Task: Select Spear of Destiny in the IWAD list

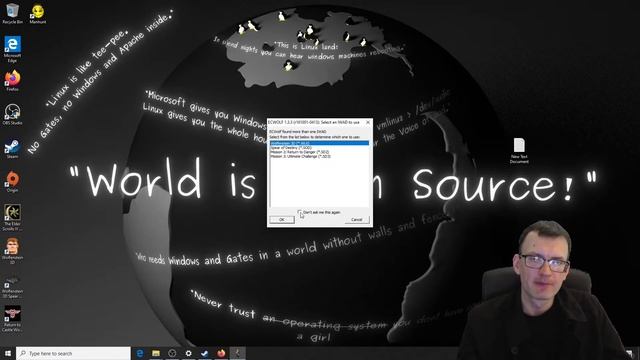Action: pyautogui.click(x=319, y=147)
